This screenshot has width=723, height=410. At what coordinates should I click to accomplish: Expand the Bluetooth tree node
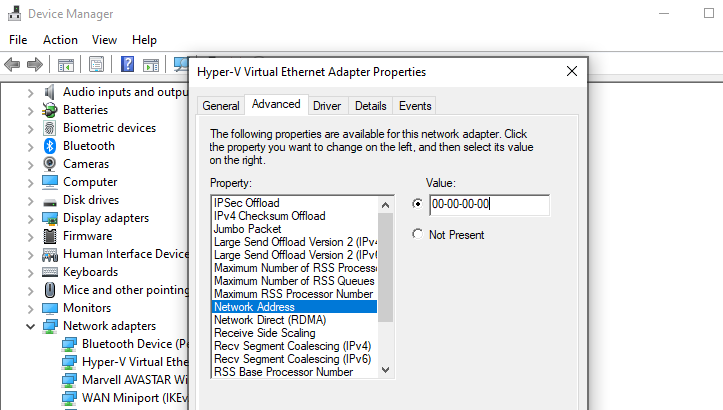coord(30,147)
